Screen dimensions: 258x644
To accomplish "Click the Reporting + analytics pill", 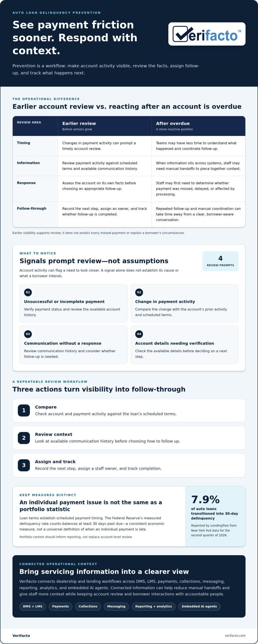I will click(x=153, y=607).
